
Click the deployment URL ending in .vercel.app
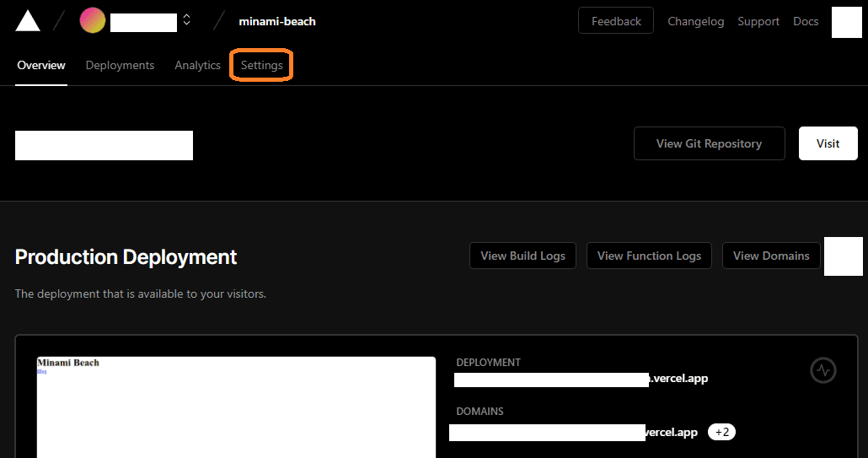coord(581,379)
